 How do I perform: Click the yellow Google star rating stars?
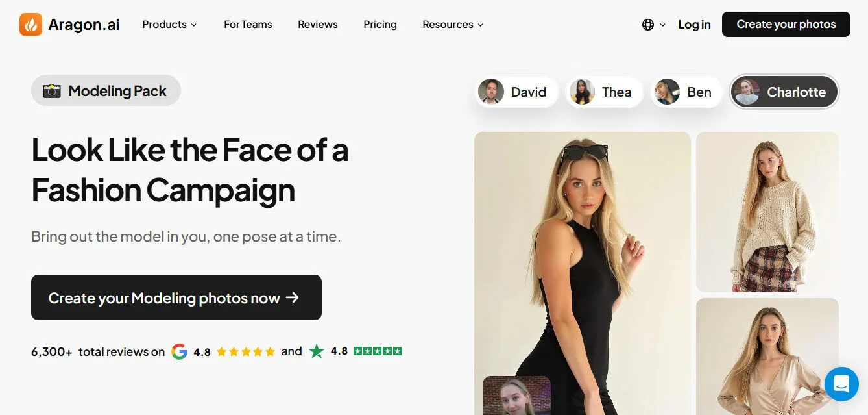(246, 351)
